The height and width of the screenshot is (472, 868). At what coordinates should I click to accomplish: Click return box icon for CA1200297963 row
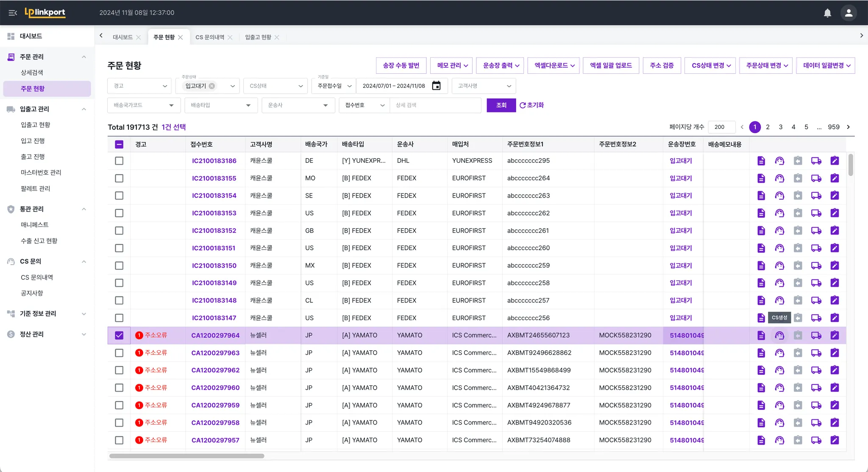(x=798, y=353)
